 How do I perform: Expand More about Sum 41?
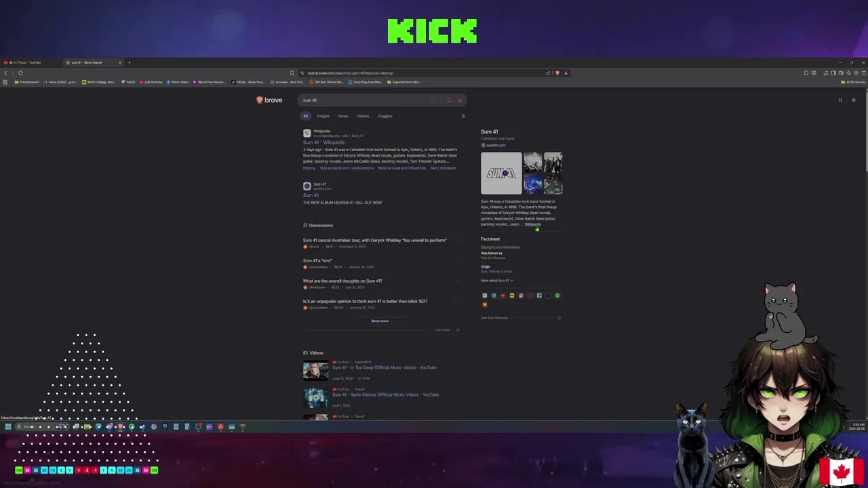pyautogui.click(x=497, y=281)
